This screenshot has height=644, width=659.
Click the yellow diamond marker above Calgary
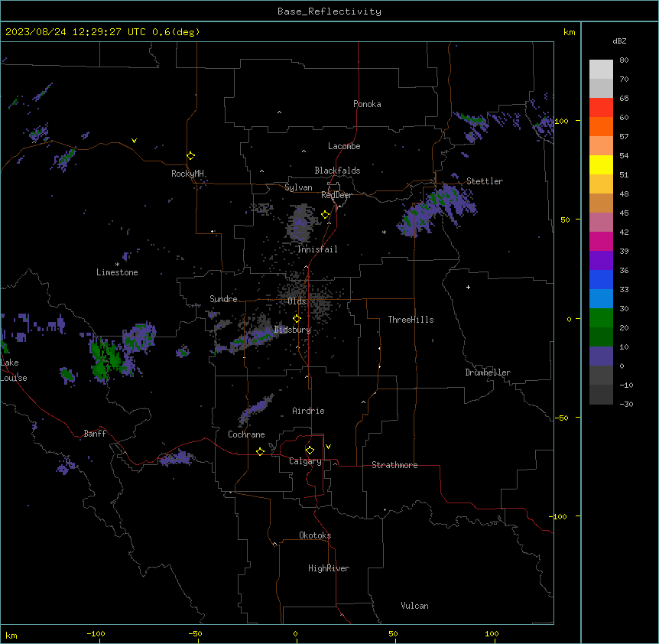[310, 450]
